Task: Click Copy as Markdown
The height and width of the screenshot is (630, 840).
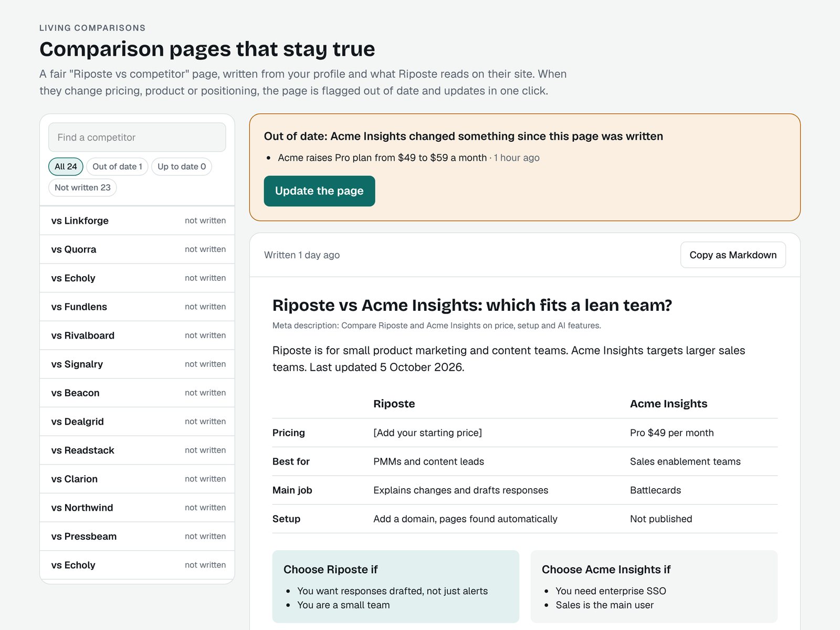Action: point(733,255)
